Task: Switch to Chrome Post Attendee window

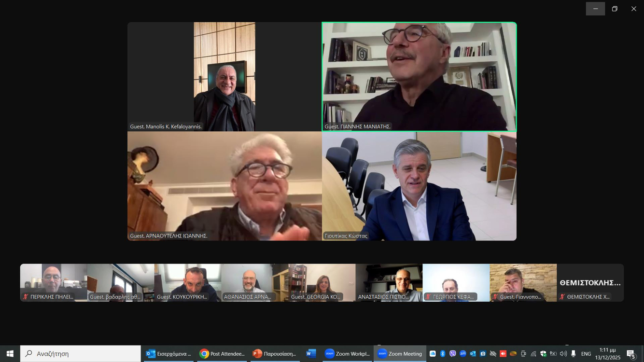Action: 223,354
